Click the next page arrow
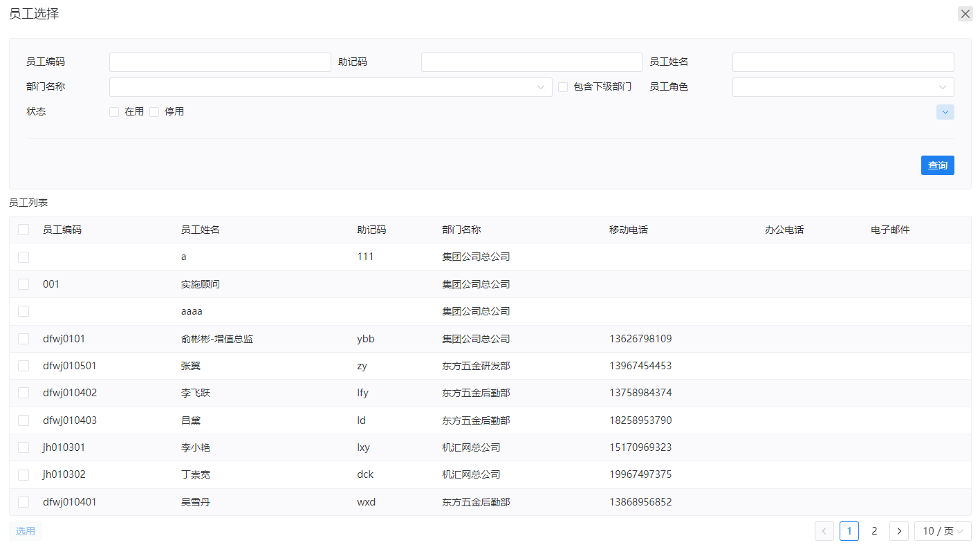 coord(898,531)
